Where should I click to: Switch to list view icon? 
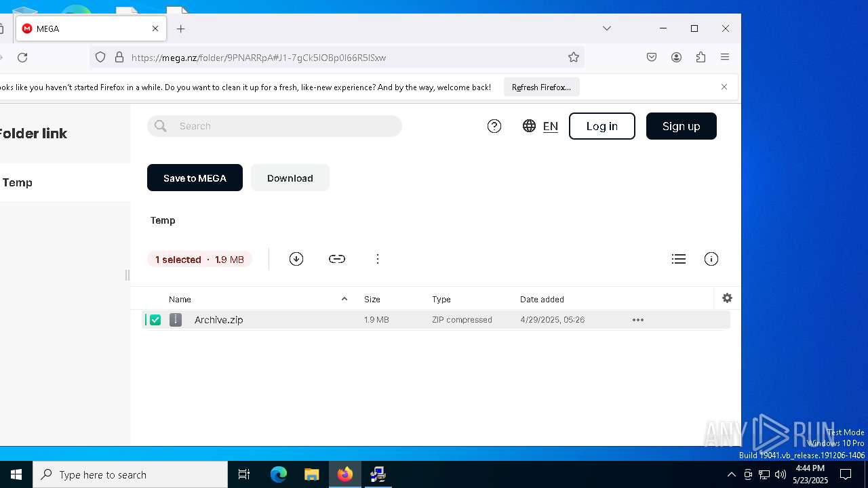(x=679, y=259)
